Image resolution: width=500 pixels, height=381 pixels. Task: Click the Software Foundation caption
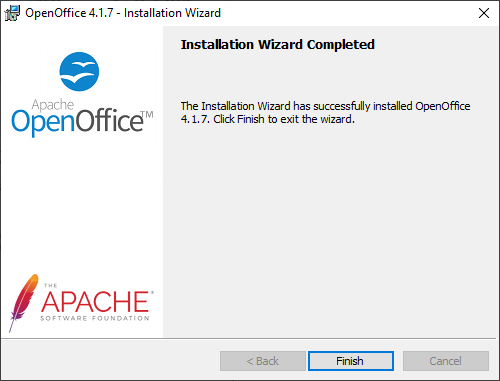(x=95, y=318)
